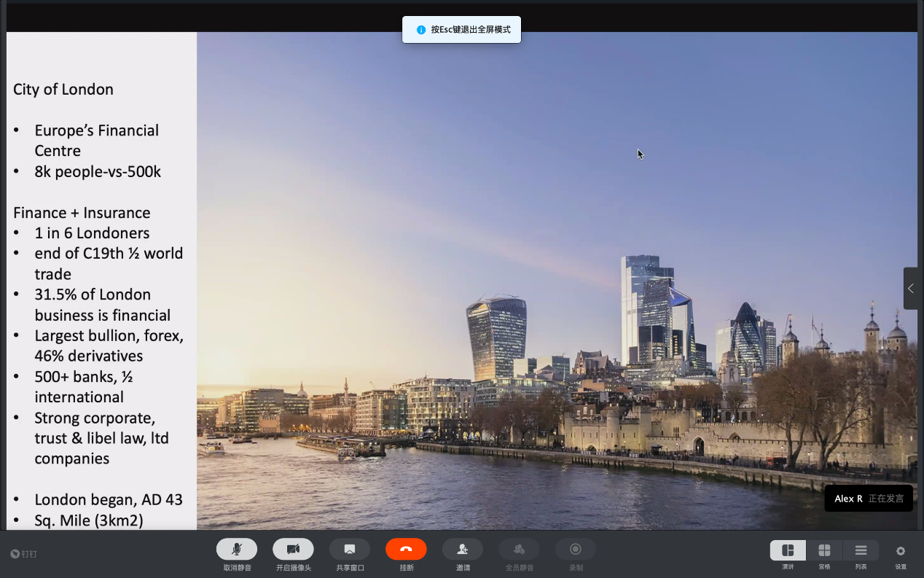This screenshot has height=578, width=924.
Task: Open meeting settings (设置) gear
Action: 901,551
